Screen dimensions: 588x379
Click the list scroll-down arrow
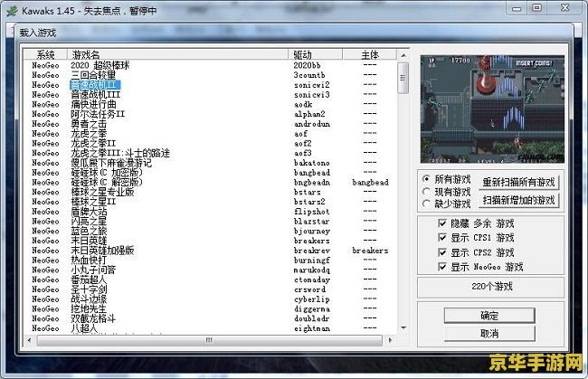403,327
